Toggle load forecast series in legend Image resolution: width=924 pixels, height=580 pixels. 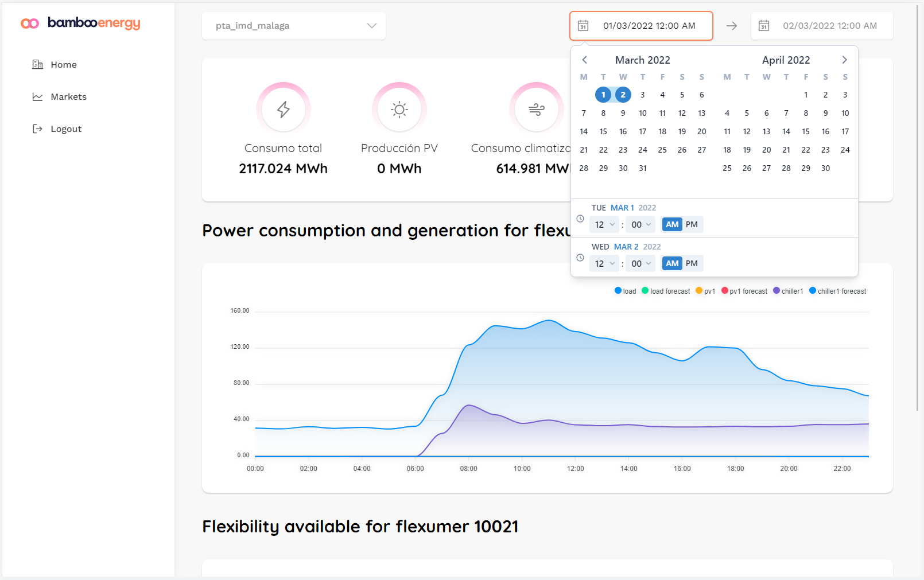point(666,291)
